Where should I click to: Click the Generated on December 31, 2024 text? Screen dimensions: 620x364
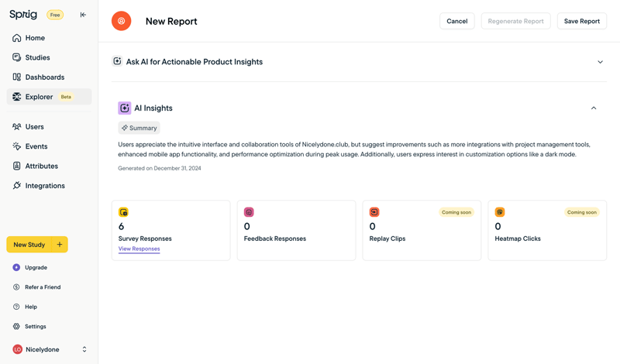pyautogui.click(x=160, y=168)
